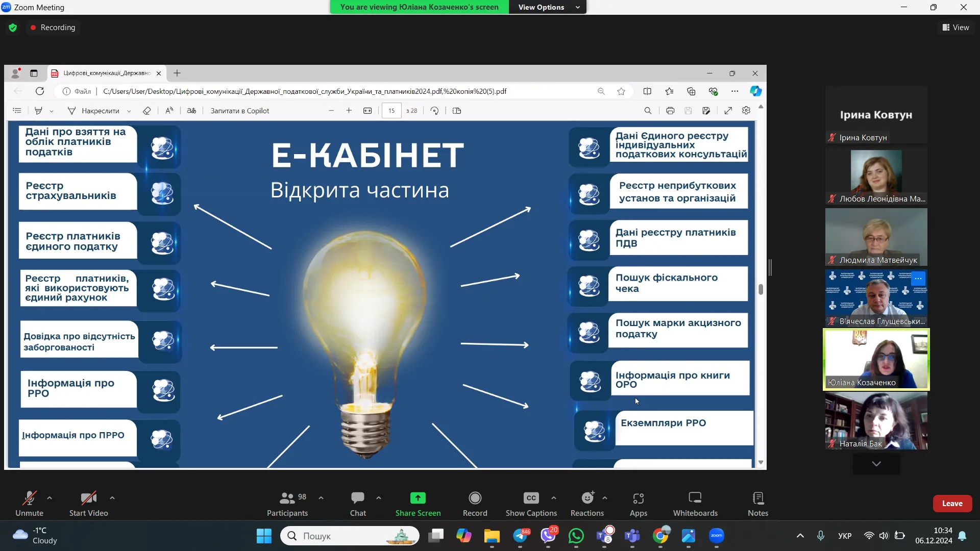
Task: Expand audio settings arrow beside Unmute
Action: coord(50,497)
